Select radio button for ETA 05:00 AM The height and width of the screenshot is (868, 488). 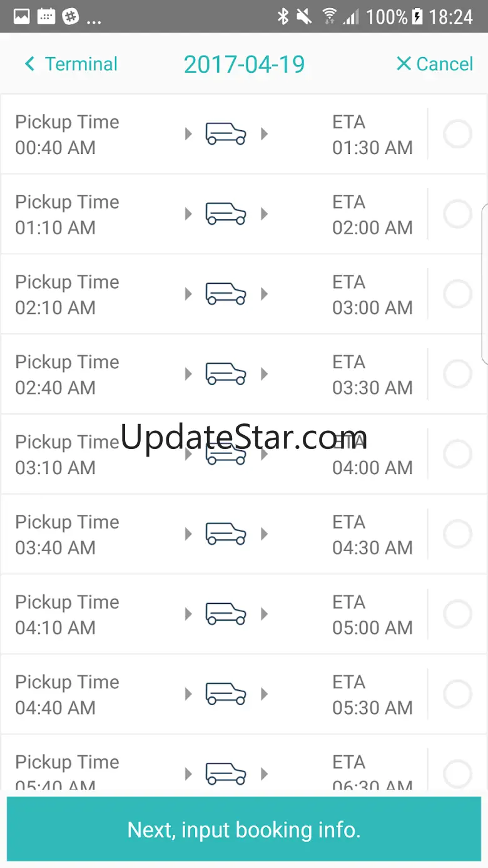[457, 614]
